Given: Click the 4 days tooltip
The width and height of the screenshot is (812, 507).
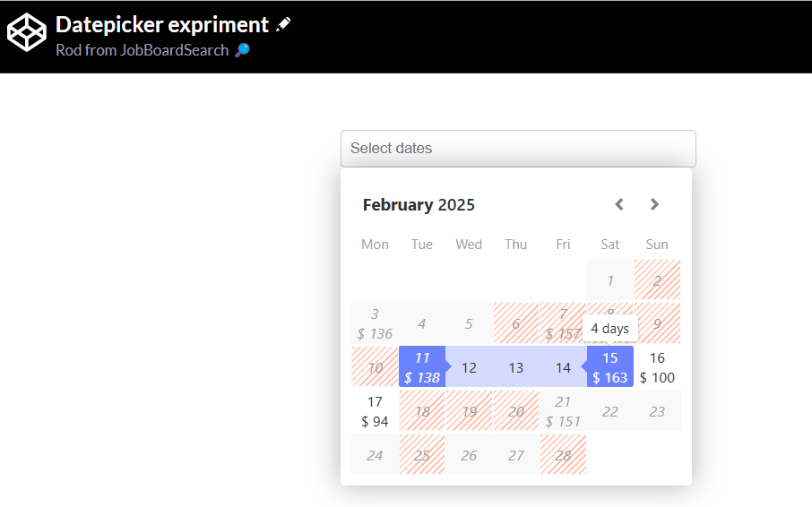Looking at the screenshot, I should point(609,329).
